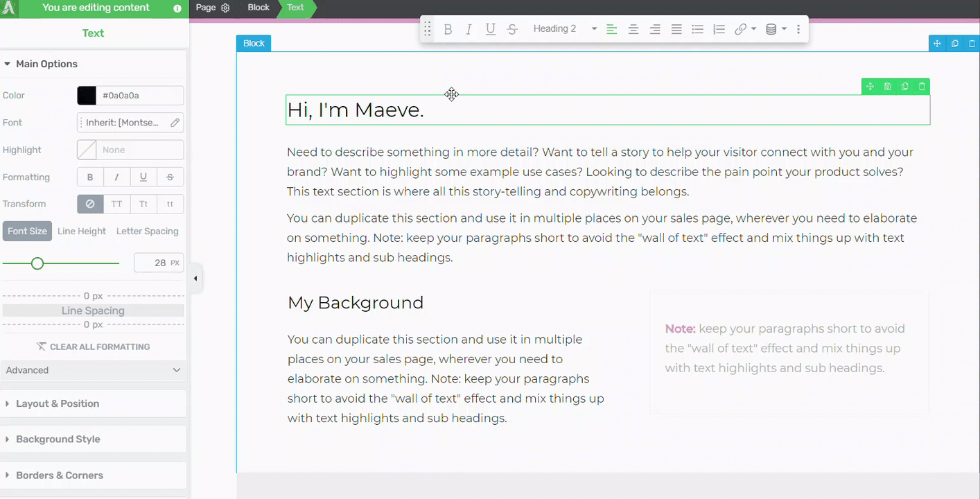Grab the floating toolbar drag handle

tap(428, 29)
